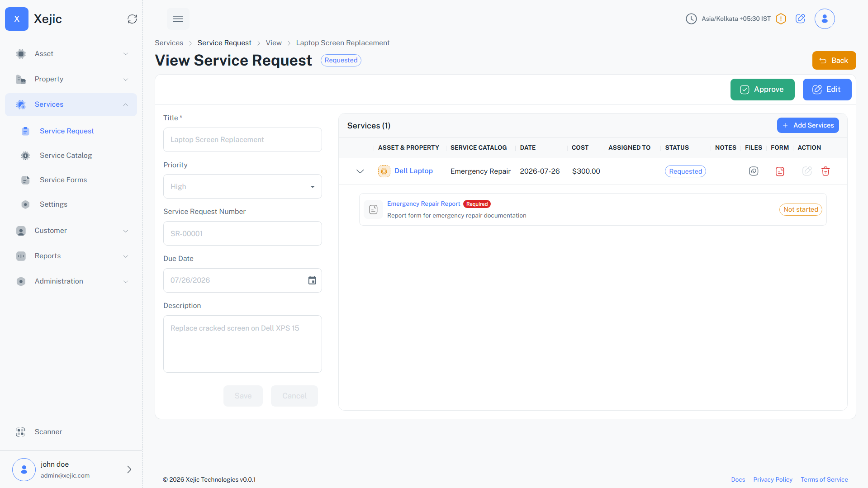Viewport: 868px width, 488px height.
Task: Click the Settings hexagon icon
Action: click(x=25, y=204)
